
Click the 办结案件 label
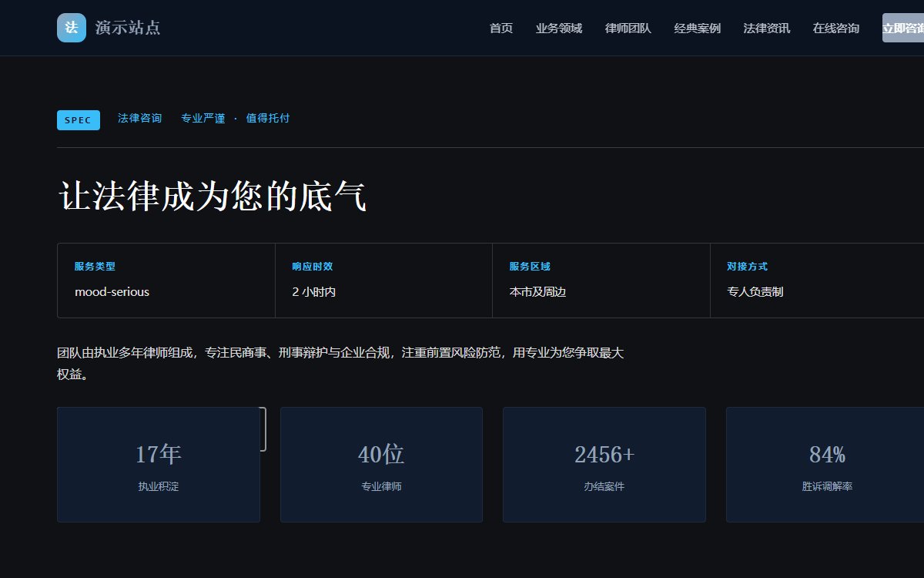(604, 487)
